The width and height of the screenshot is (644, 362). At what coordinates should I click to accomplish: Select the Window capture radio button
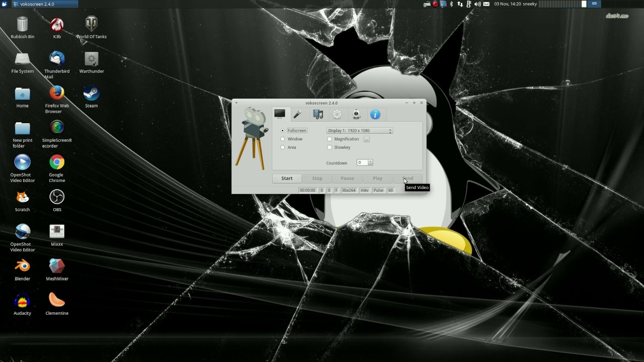(283, 139)
